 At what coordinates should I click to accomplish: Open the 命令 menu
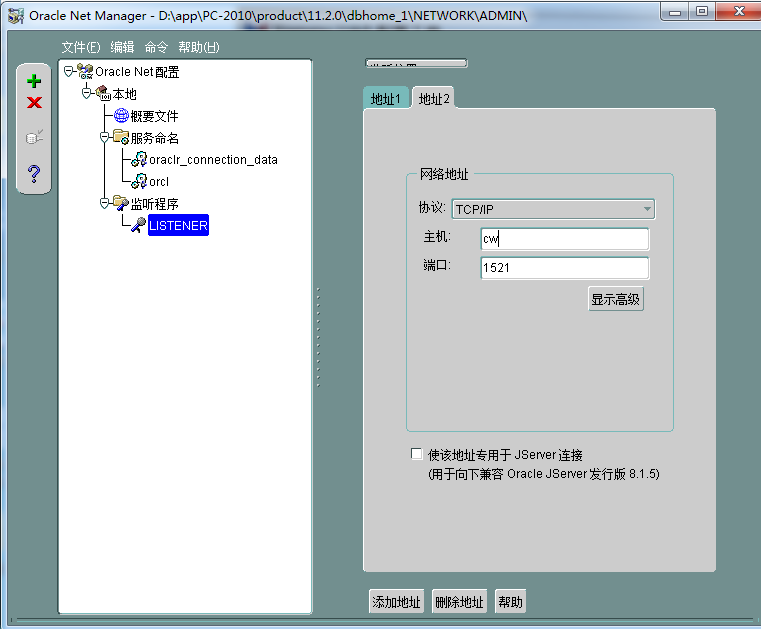coord(156,47)
